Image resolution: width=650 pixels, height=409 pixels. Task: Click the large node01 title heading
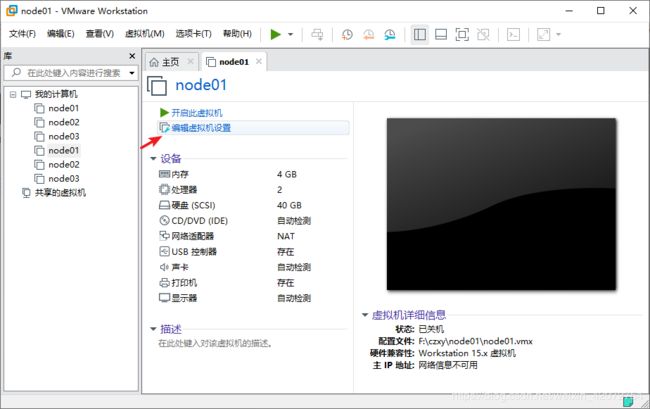201,85
